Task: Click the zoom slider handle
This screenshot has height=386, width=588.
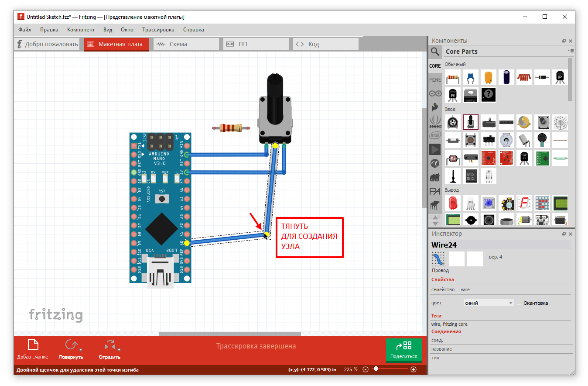Action: [x=376, y=369]
